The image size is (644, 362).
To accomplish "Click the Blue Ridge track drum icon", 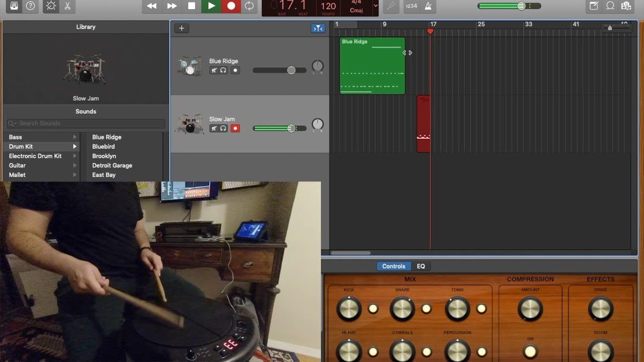I will 189,66.
